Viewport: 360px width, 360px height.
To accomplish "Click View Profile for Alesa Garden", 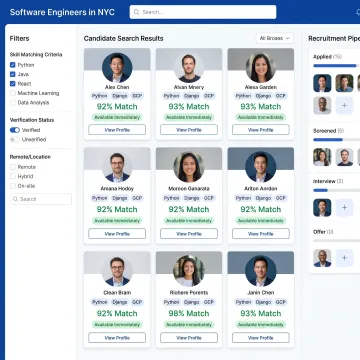I will [x=261, y=130].
